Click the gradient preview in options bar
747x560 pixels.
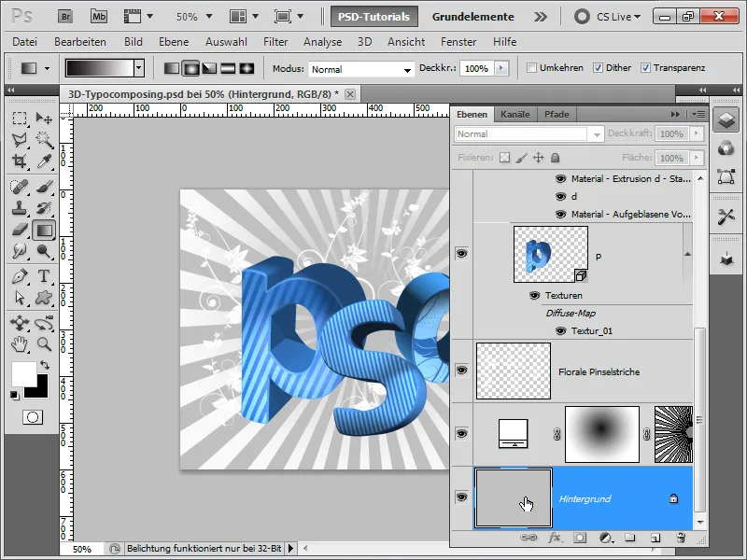(100, 68)
